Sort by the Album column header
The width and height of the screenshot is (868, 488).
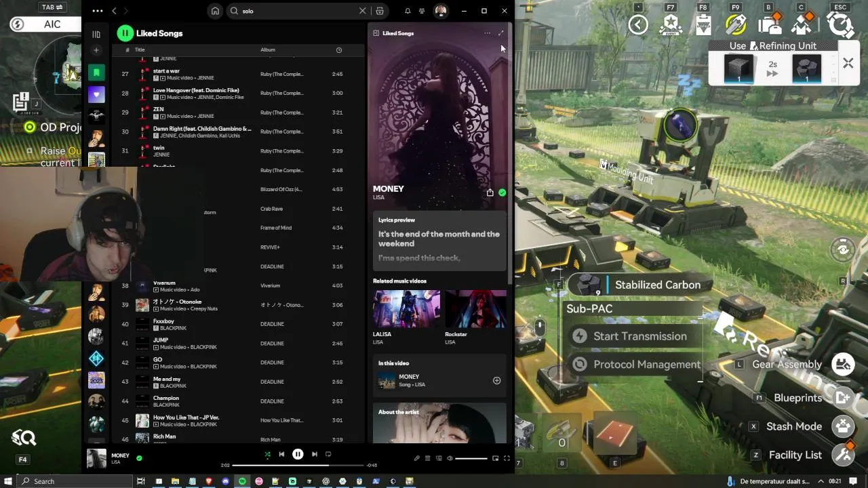268,49
